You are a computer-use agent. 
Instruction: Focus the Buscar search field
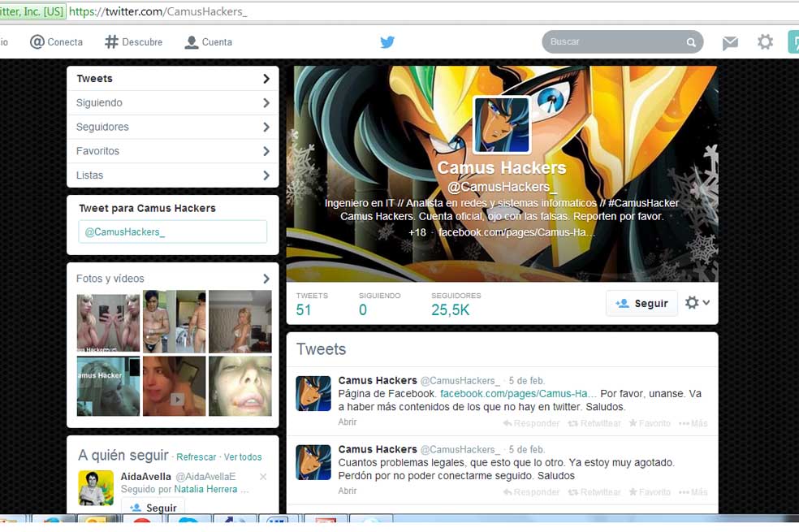click(622, 41)
